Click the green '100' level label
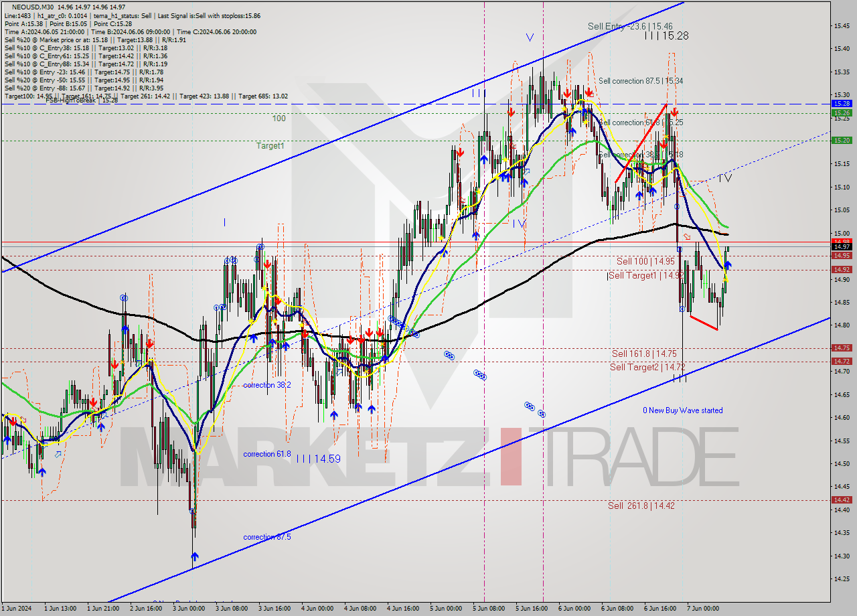This screenshot has height=616, width=857. point(279,119)
